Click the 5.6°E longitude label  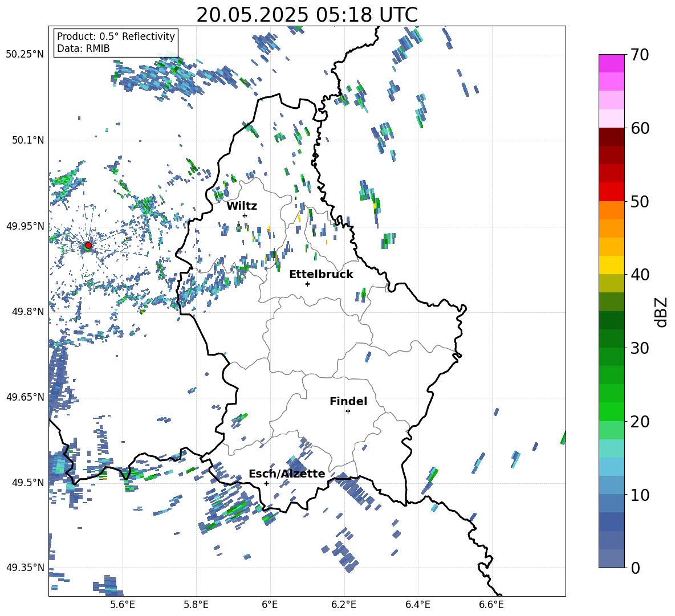[x=122, y=605]
